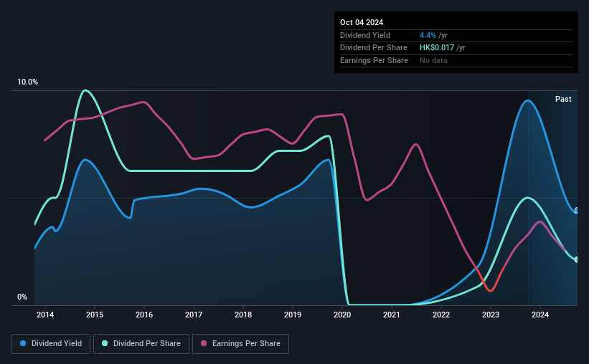Click the teal Dividend Per Share endpoint marker

(577, 259)
